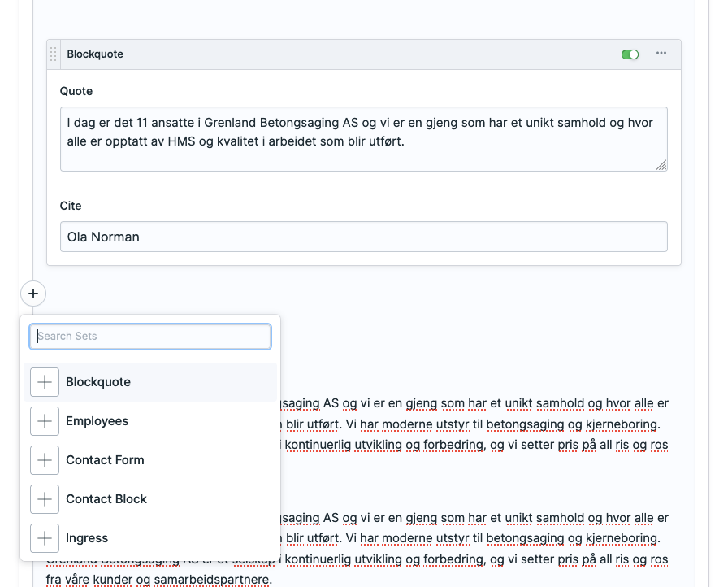Click inside the Quote text area
The height and width of the screenshot is (587, 728).
click(363, 138)
